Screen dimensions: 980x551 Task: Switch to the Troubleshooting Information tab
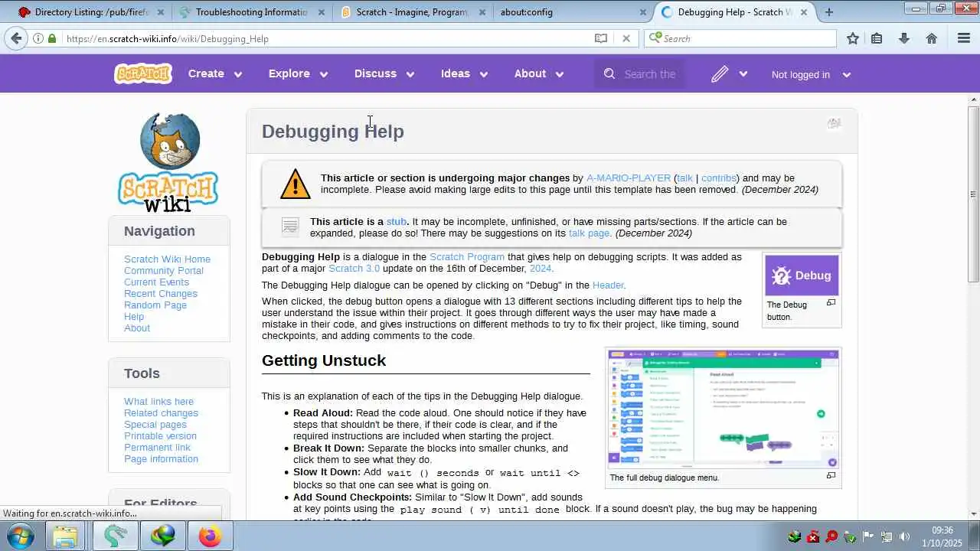(251, 12)
